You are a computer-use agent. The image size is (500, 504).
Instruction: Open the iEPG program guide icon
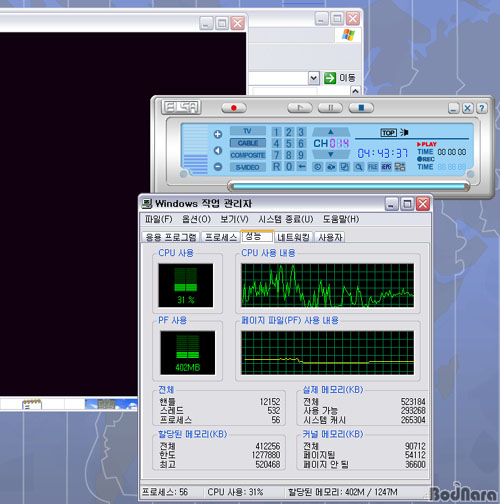point(386,167)
